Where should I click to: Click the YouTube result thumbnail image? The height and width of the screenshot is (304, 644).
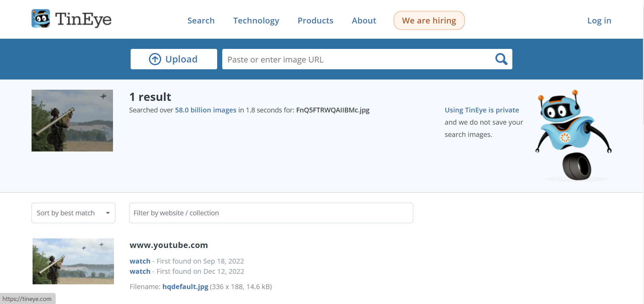[x=73, y=261]
